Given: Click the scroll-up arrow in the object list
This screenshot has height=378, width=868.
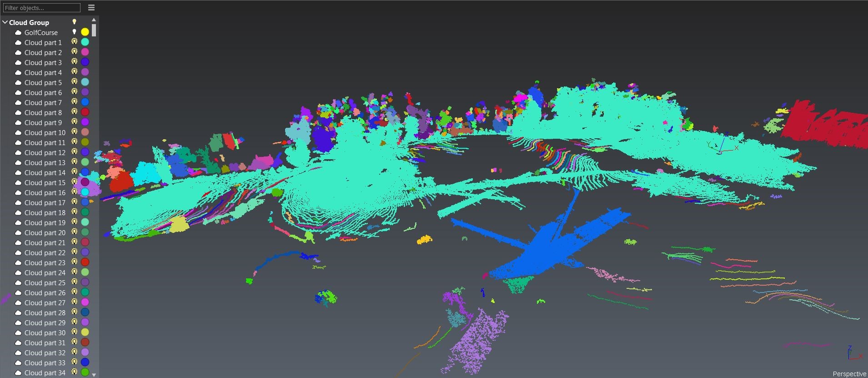Looking at the screenshot, I should click(x=94, y=20).
